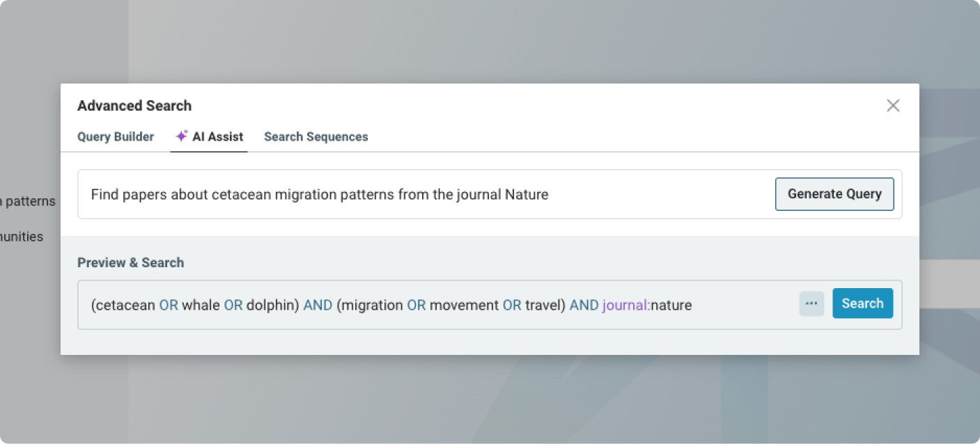Switch to the Search Sequences tab

(316, 136)
